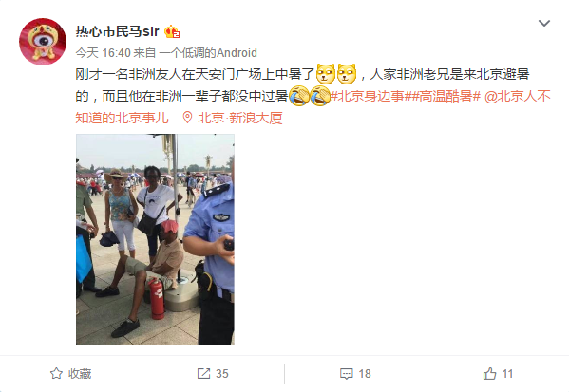Click the crown membership badge icon
Image resolution: width=569 pixels, height=392 pixels.
172,32
